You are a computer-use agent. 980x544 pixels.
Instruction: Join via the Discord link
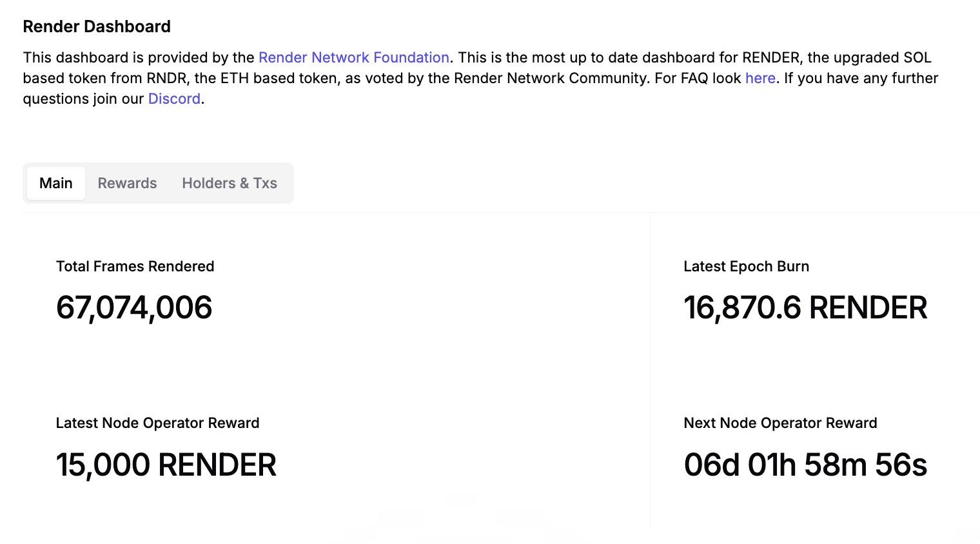pyautogui.click(x=174, y=99)
